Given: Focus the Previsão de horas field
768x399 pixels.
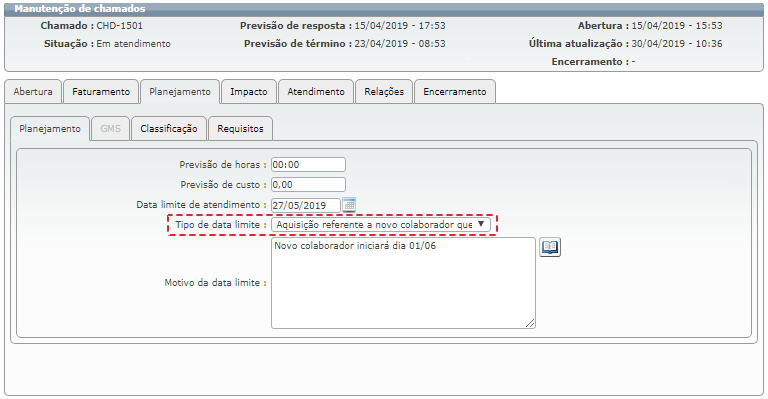Looking at the screenshot, I should point(308,164).
